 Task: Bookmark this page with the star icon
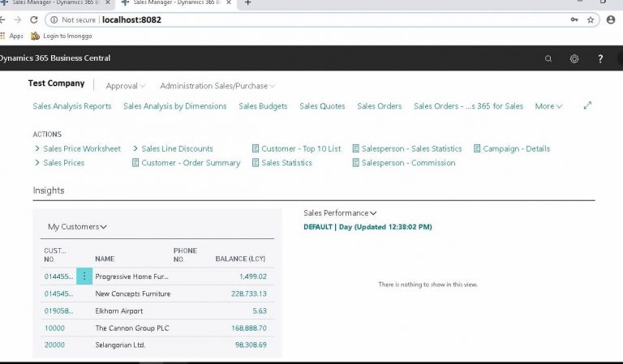591,19
